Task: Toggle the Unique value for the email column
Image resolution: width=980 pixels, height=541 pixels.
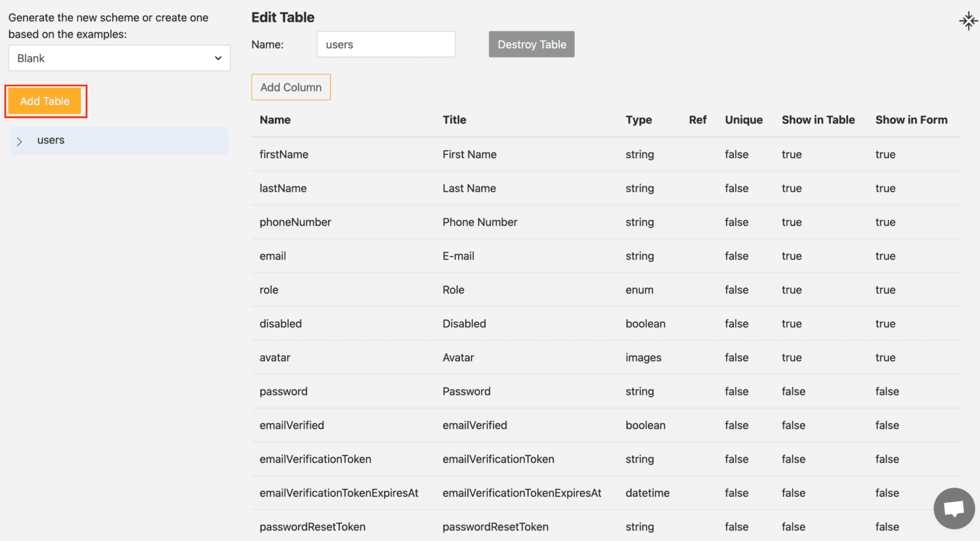Action: tap(736, 256)
